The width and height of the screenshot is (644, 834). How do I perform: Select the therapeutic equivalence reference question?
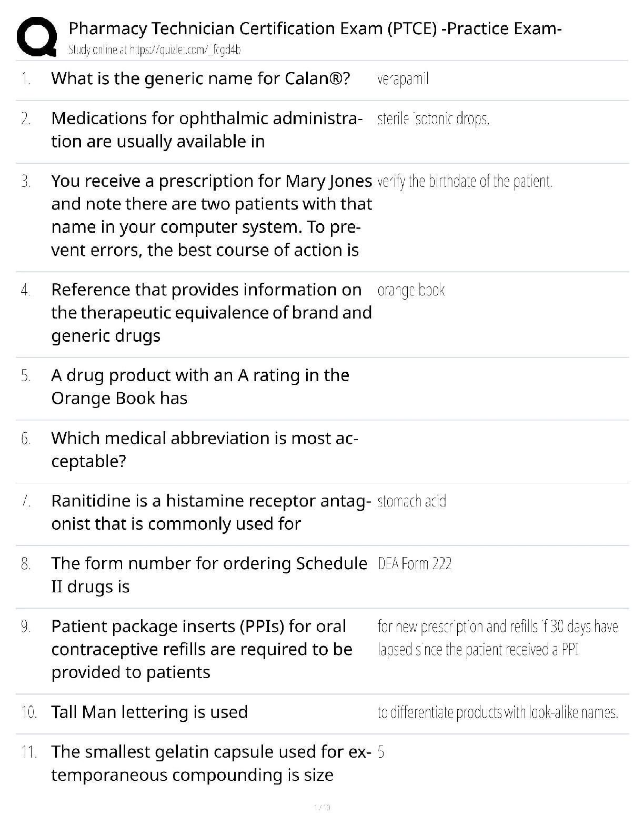[x=212, y=313]
